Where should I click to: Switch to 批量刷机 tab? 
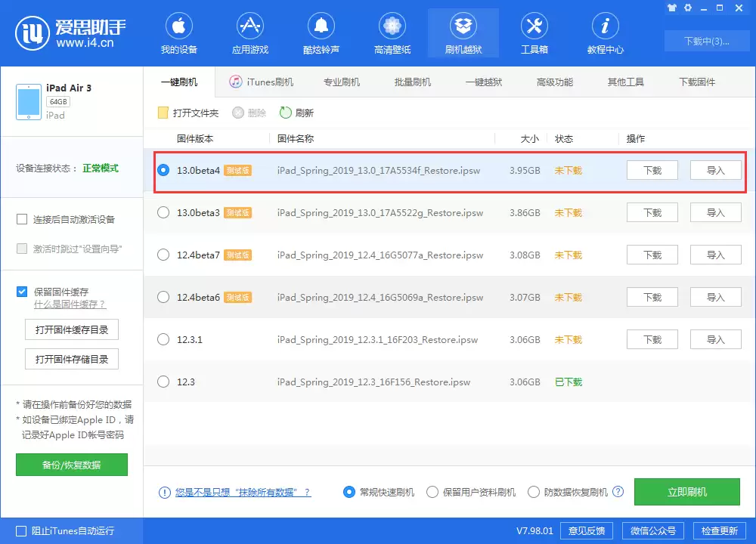point(413,82)
